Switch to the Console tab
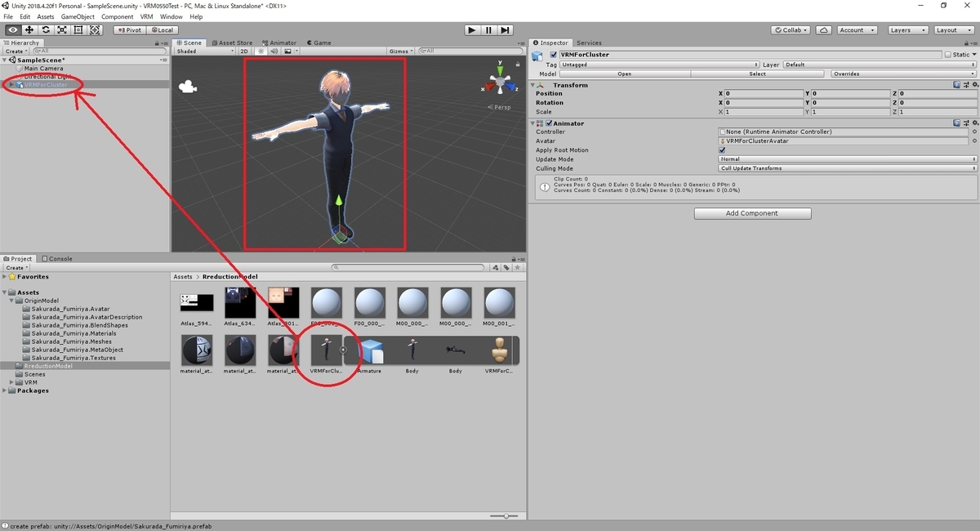This screenshot has height=531, width=980. [57, 258]
